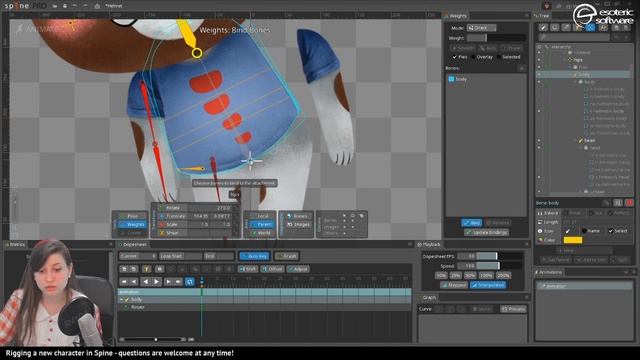This screenshot has width=640, height=360.
Task: Select the Selected radio option
Action: click(x=498, y=57)
